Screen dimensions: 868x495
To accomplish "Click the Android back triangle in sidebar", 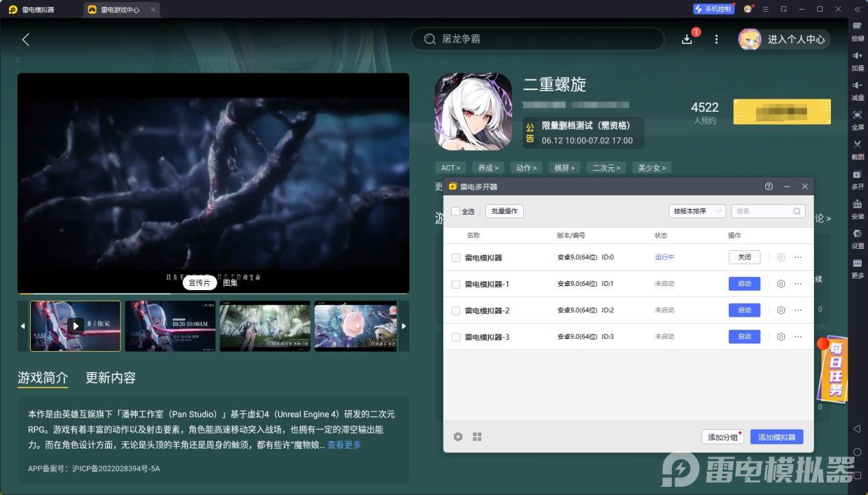I will tap(857, 428).
